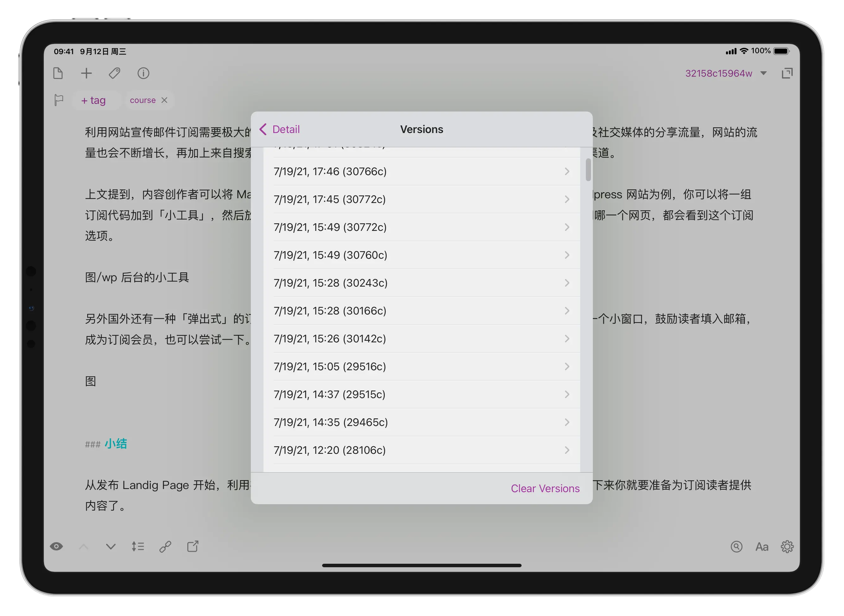Click the home indicator bar

pos(422,565)
